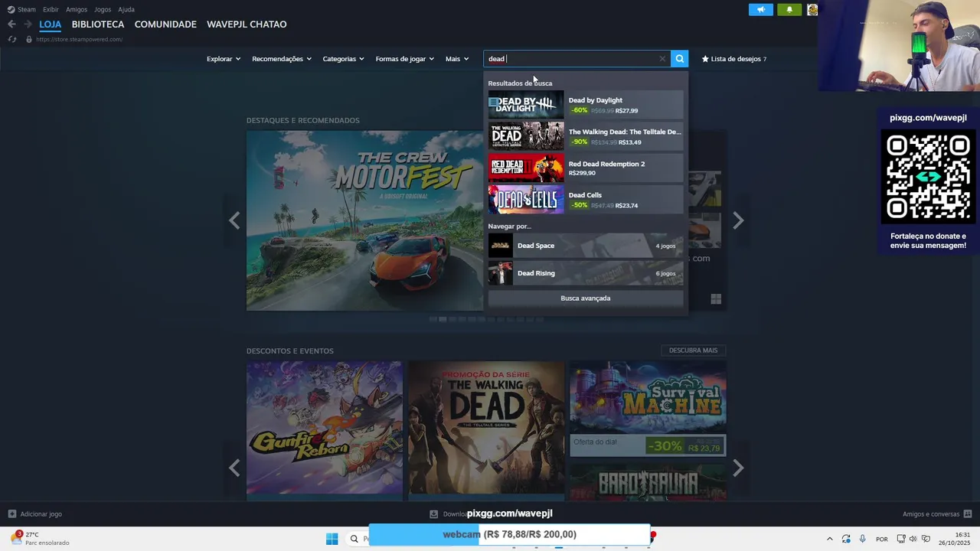Image resolution: width=980 pixels, height=551 pixels.
Task: Expand the Mais dropdown
Action: [x=457, y=59]
